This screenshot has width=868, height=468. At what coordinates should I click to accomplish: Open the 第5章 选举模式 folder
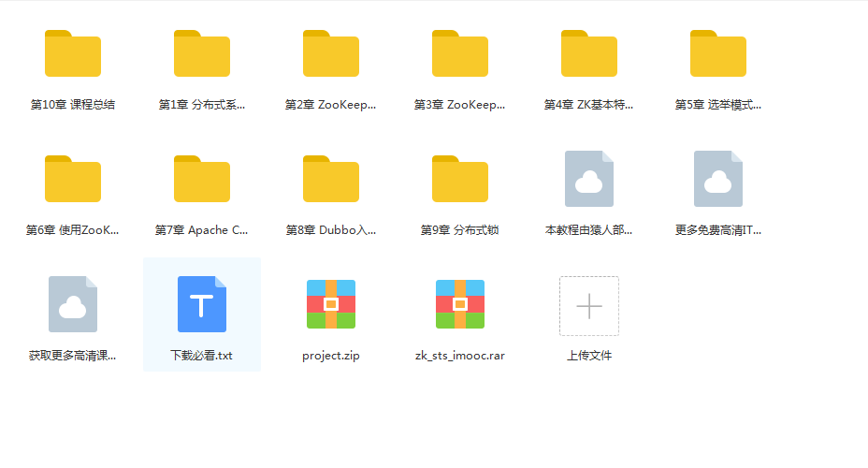click(x=718, y=54)
